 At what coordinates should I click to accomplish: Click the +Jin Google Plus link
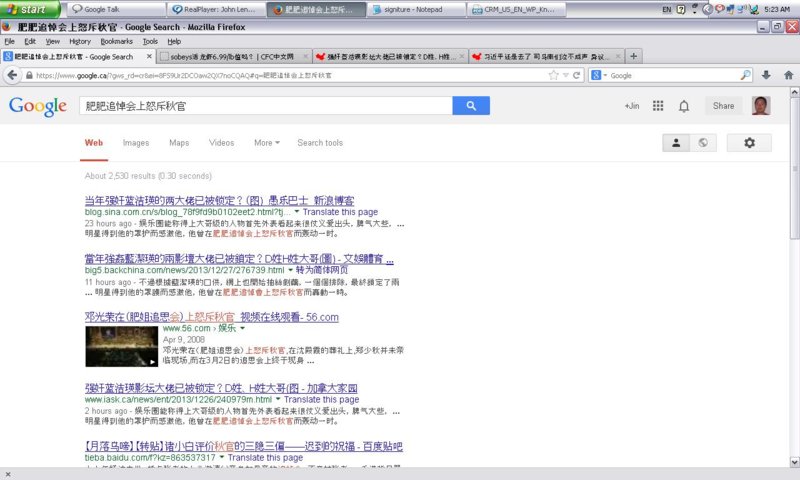(x=632, y=106)
